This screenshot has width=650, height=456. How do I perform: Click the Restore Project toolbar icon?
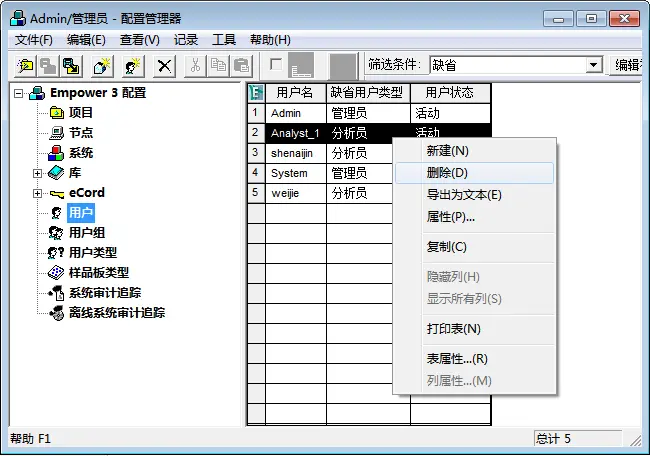pyautogui.click(x=71, y=65)
